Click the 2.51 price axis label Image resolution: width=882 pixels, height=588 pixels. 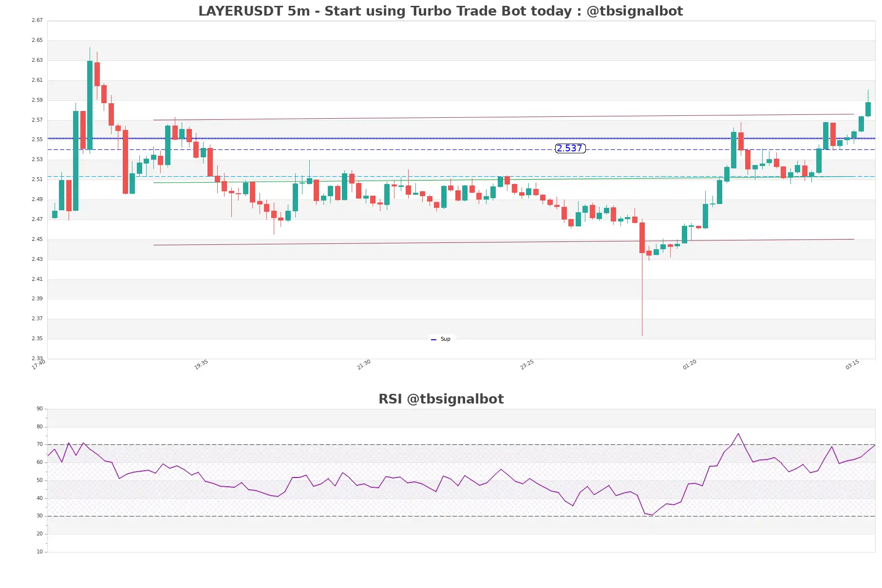37,180
